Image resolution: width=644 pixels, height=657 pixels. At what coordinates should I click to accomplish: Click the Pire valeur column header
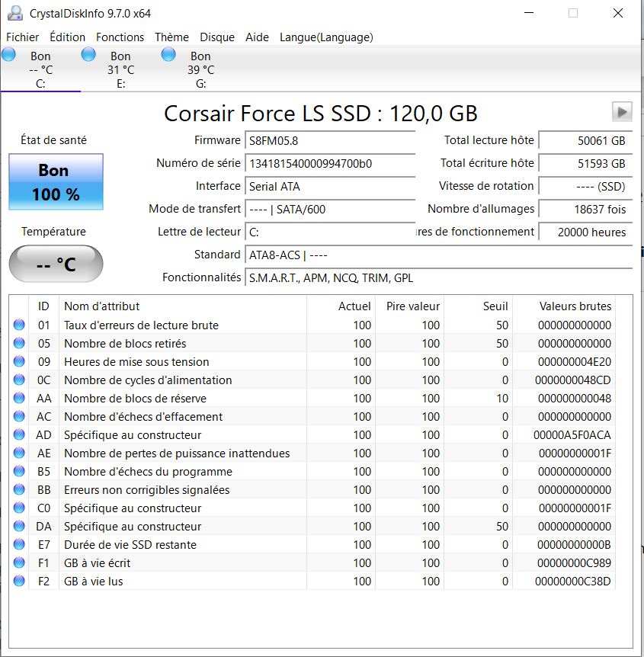point(410,306)
